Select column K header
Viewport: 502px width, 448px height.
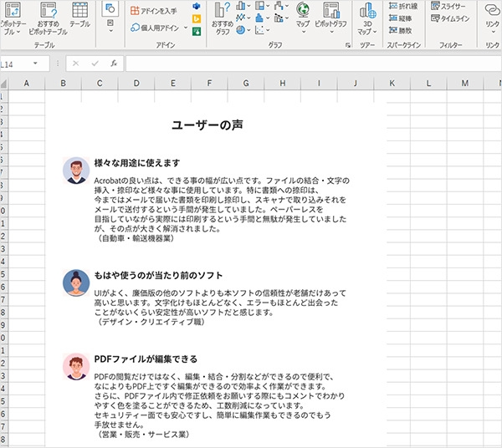pos(392,84)
